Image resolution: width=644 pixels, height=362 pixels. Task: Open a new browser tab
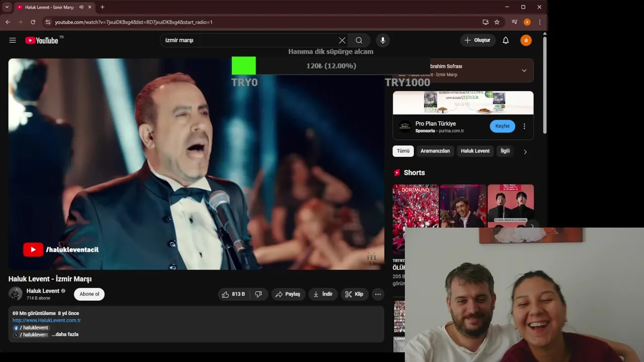tap(102, 7)
